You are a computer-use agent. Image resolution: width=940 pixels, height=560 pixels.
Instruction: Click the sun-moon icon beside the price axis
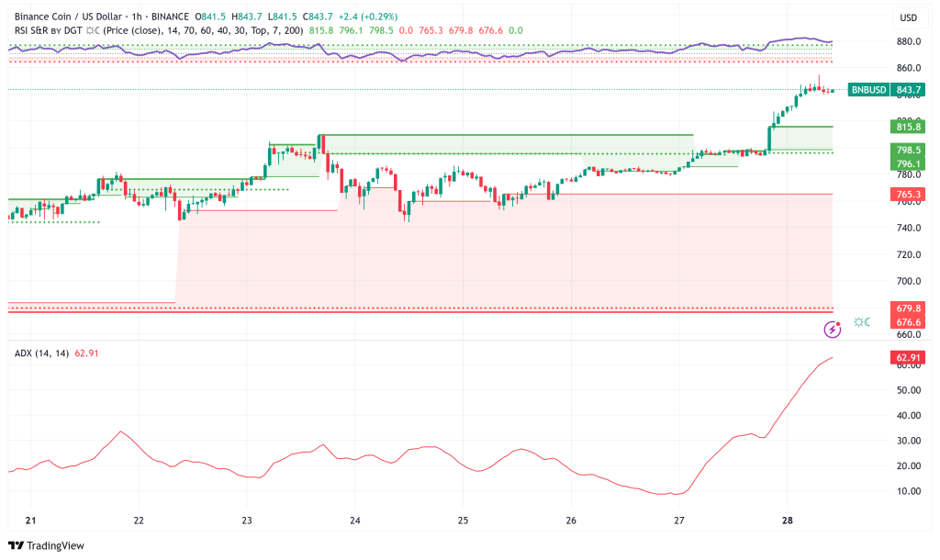(x=862, y=322)
